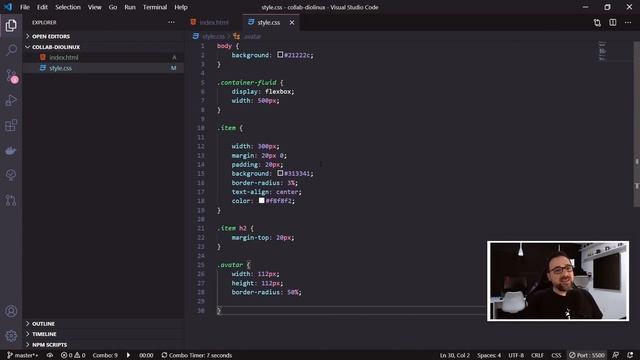
Task: Toggle Live Server Port 5500
Action: pos(587,355)
